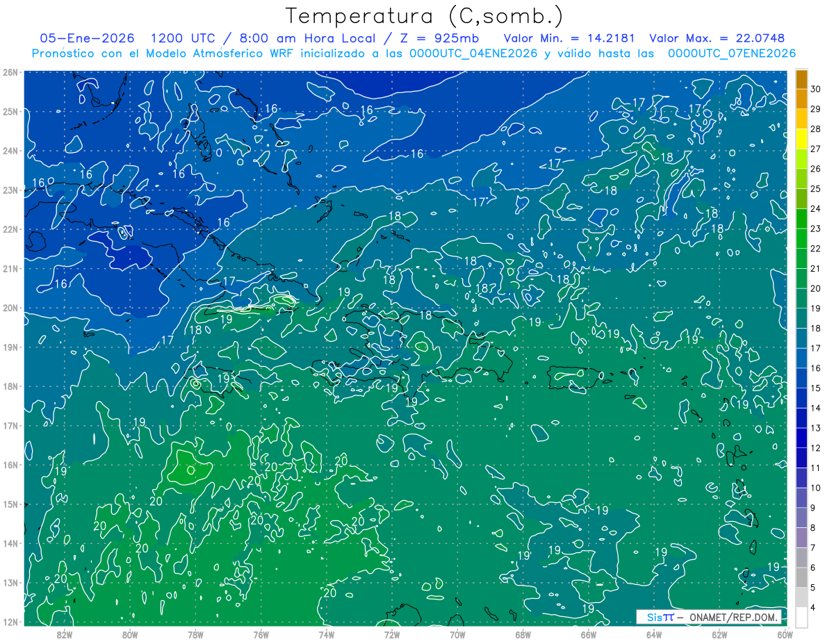Click the "66W" longitude axis label

[589, 634]
